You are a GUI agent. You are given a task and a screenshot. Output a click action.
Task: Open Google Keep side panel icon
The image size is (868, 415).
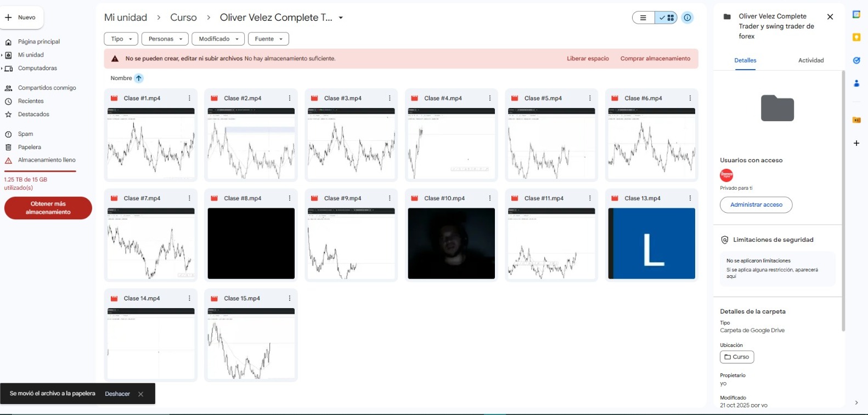click(x=856, y=37)
